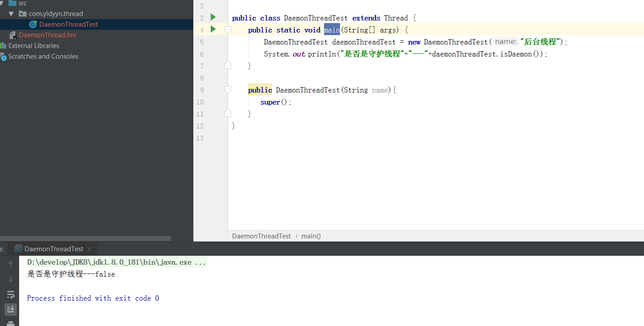Fold the DaemonThreadTest constructor at its declaration line
Image resolution: width=644 pixels, height=326 pixels.
[228, 90]
